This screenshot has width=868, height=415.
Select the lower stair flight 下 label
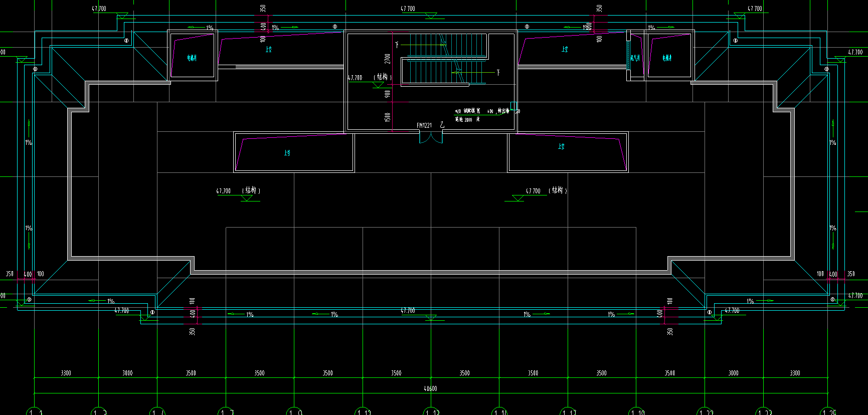coord(498,73)
